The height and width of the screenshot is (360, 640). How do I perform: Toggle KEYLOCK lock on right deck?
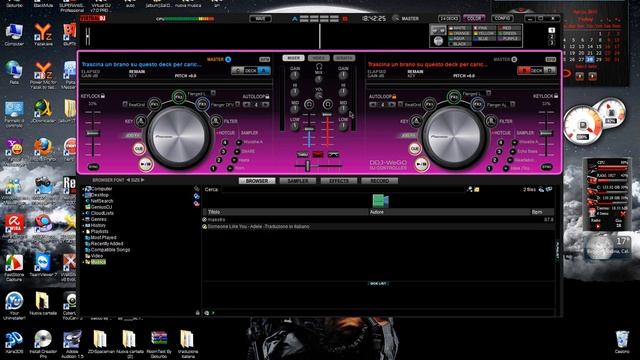(x=556, y=96)
